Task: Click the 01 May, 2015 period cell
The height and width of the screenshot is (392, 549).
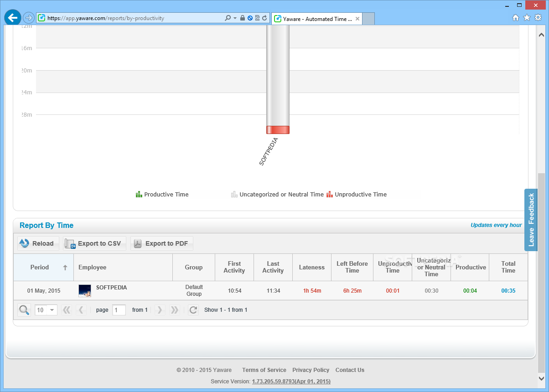Action: (44, 291)
